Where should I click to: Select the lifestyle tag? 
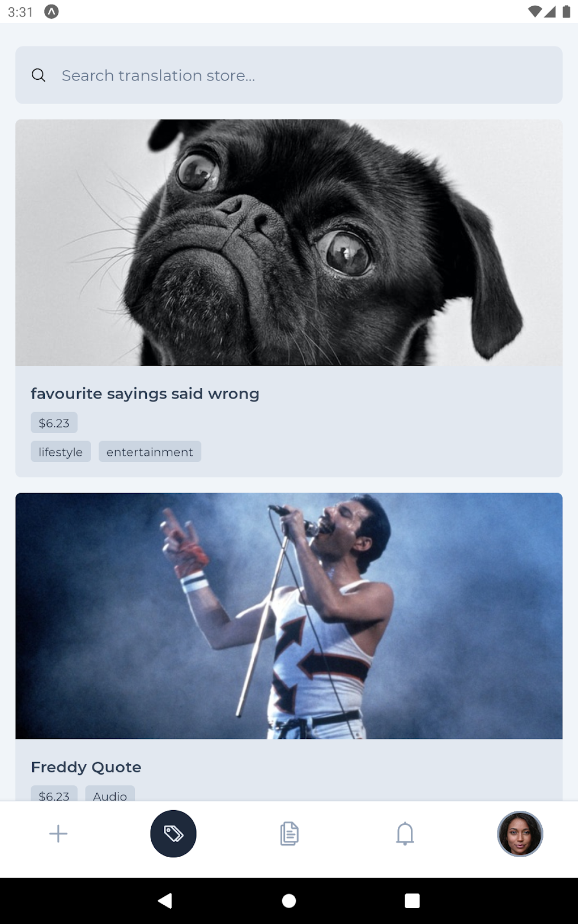(61, 452)
